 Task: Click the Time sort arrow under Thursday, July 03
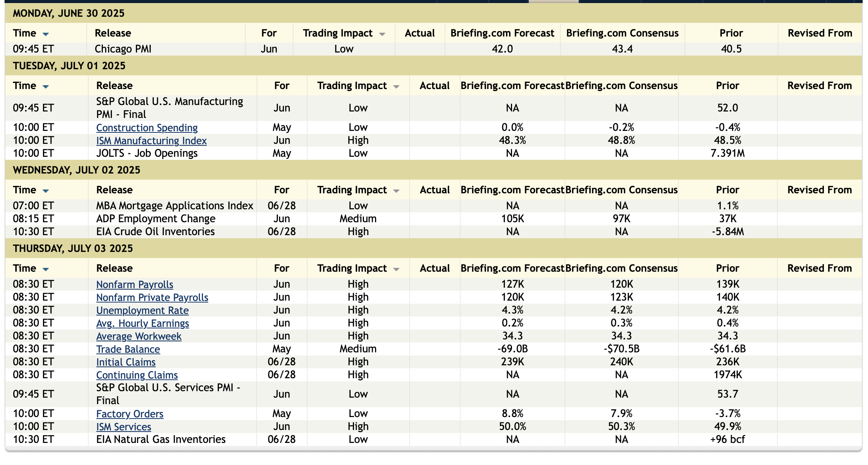tap(46, 269)
